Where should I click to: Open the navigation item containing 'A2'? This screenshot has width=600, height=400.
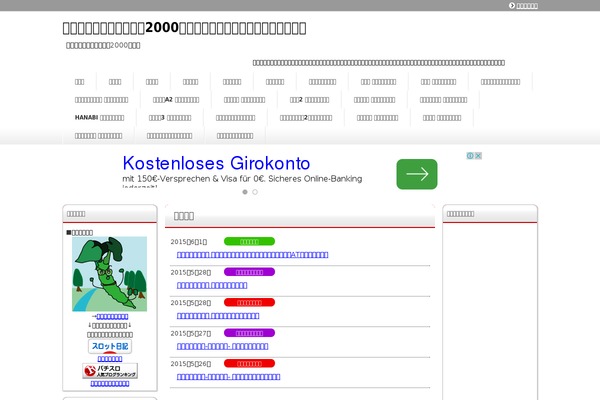176,100
